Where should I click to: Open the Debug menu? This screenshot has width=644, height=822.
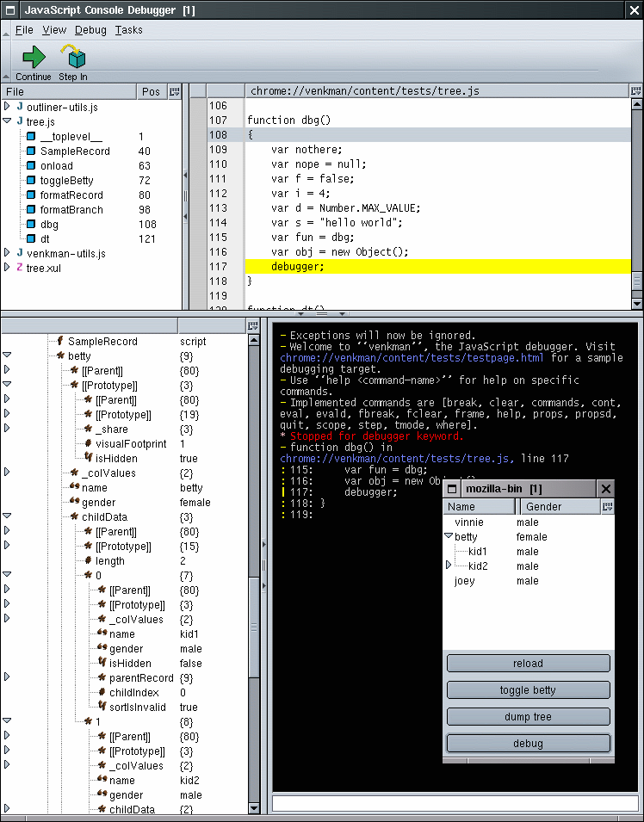(x=90, y=30)
